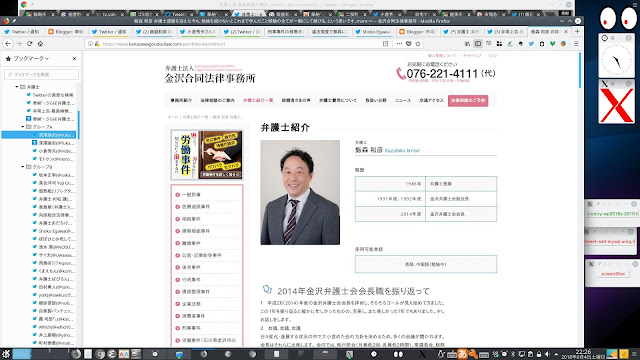Image resolution: width=640 pixels, height=360 pixels.
Task: Click the blue Twitter extension icon
Action: [x=531, y=44]
